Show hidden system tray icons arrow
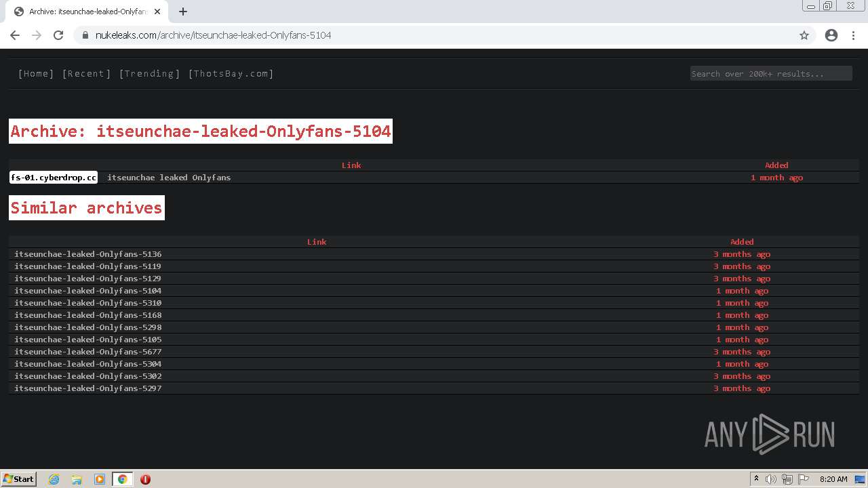The height and width of the screenshot is (488, 868). click(756, 479)
